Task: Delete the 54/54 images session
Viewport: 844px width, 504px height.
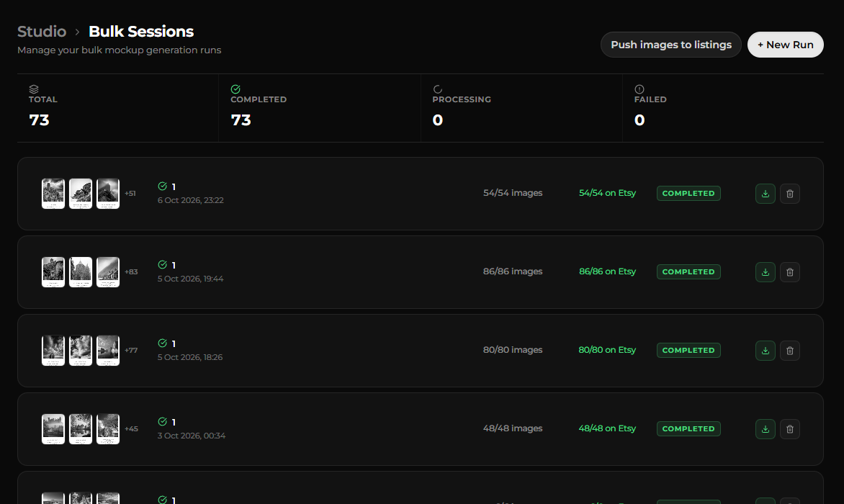Action: coord(790,194)
